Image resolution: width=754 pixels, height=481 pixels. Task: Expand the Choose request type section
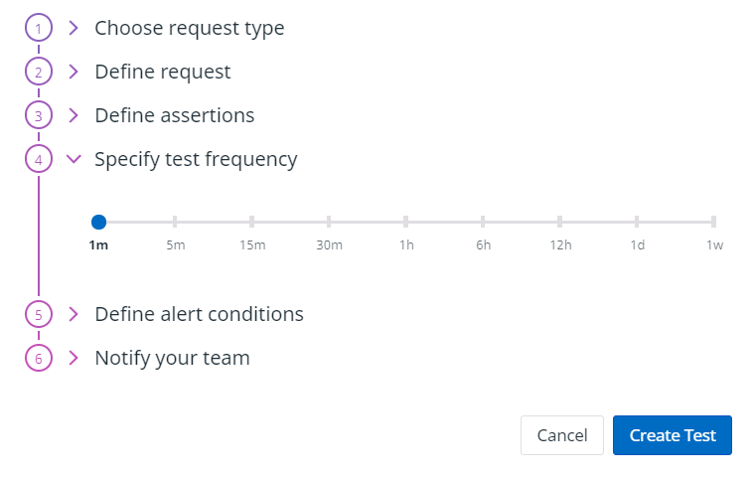click(73, 29)
